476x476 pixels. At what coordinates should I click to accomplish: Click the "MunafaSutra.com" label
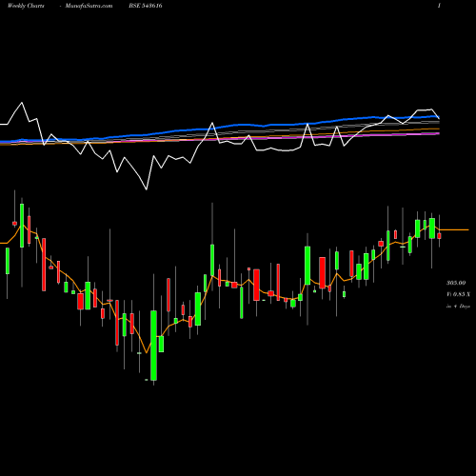[x=89, y=6]
